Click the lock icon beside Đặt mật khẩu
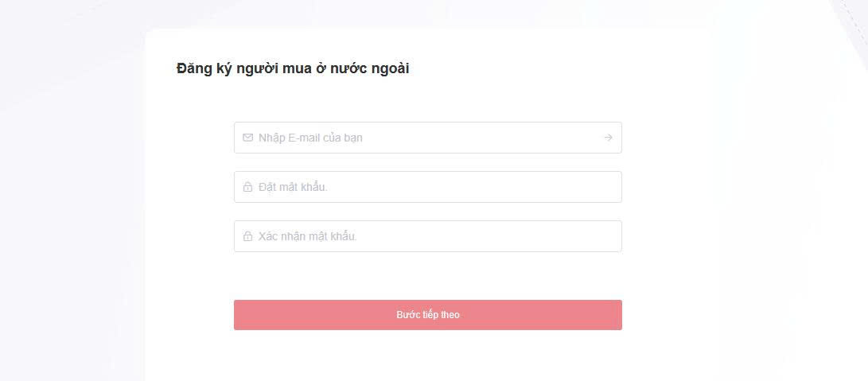Screen dimensions: 868x381 pos(248,188)
